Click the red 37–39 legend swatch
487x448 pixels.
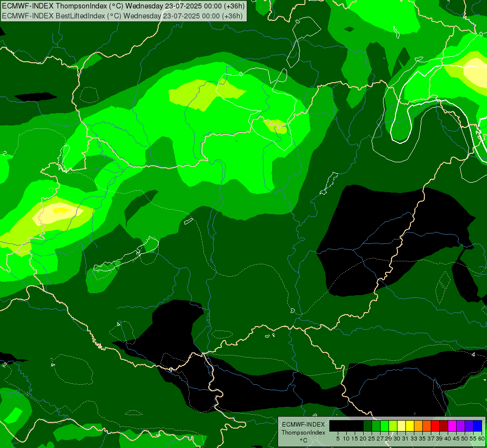(x=435, y=426)
